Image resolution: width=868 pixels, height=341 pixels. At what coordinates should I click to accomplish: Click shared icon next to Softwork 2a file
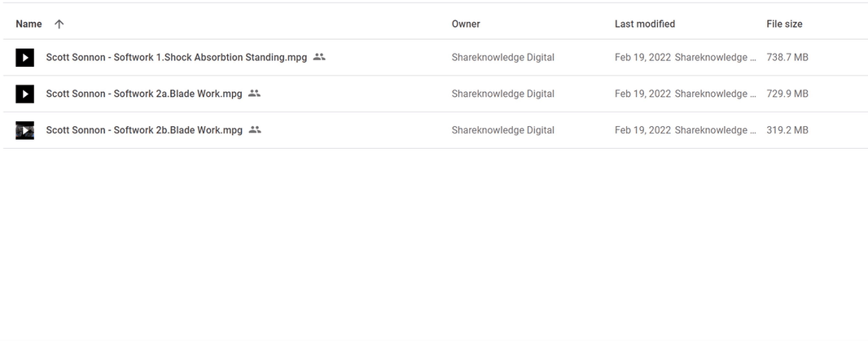[x=255, y=94]
